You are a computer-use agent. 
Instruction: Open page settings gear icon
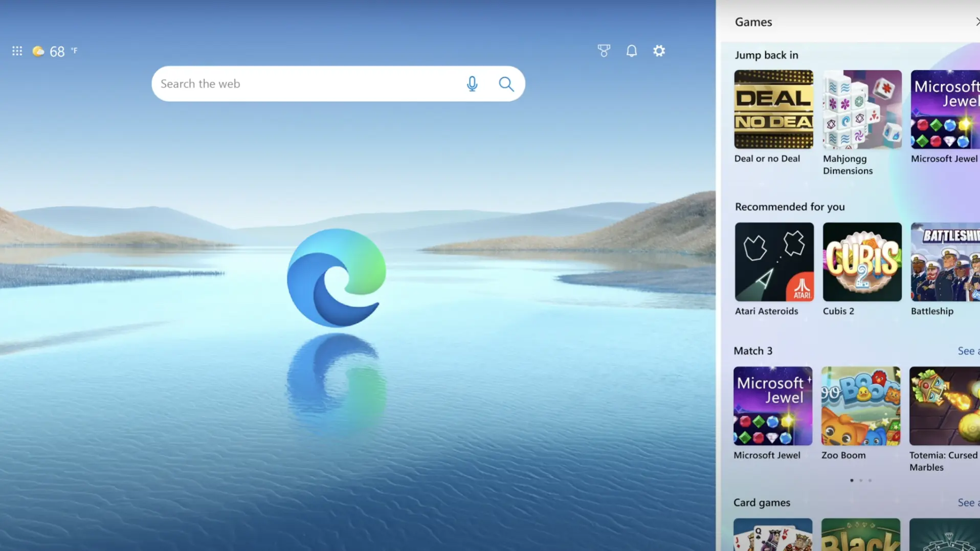pyautogui.click(x=659, y=51)
